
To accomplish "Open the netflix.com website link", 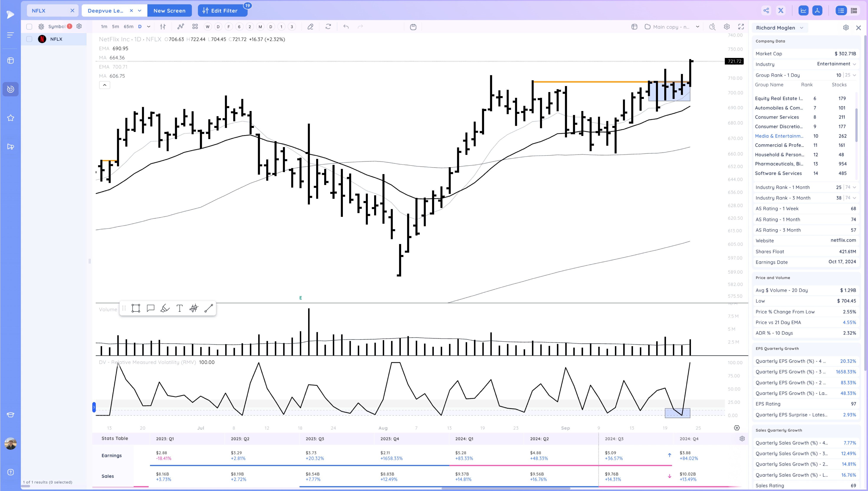I will click(843, 241).
